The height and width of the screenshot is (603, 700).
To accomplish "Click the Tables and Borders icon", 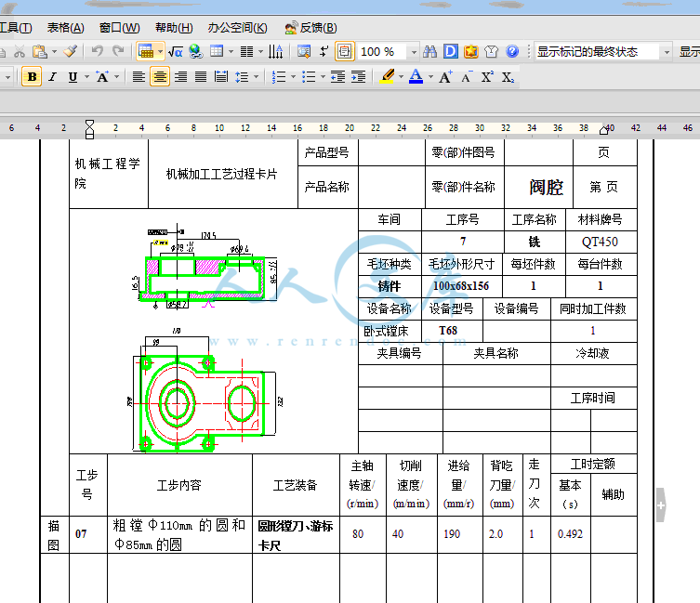I will click(x=146, y=52).
